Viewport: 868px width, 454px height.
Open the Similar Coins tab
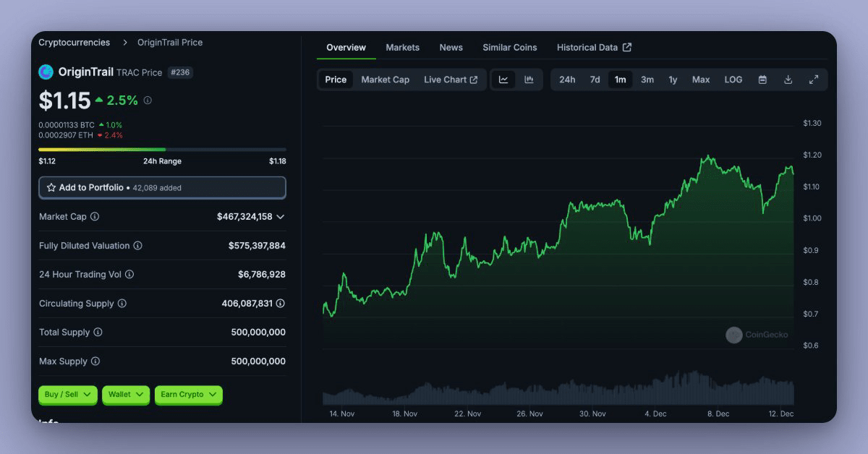click(x=509, y=48)
